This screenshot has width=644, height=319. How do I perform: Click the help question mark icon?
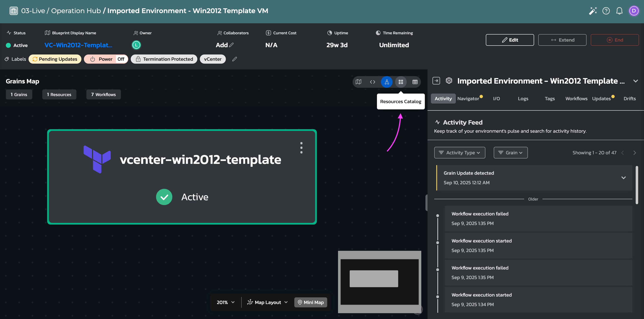pos(606,11)
